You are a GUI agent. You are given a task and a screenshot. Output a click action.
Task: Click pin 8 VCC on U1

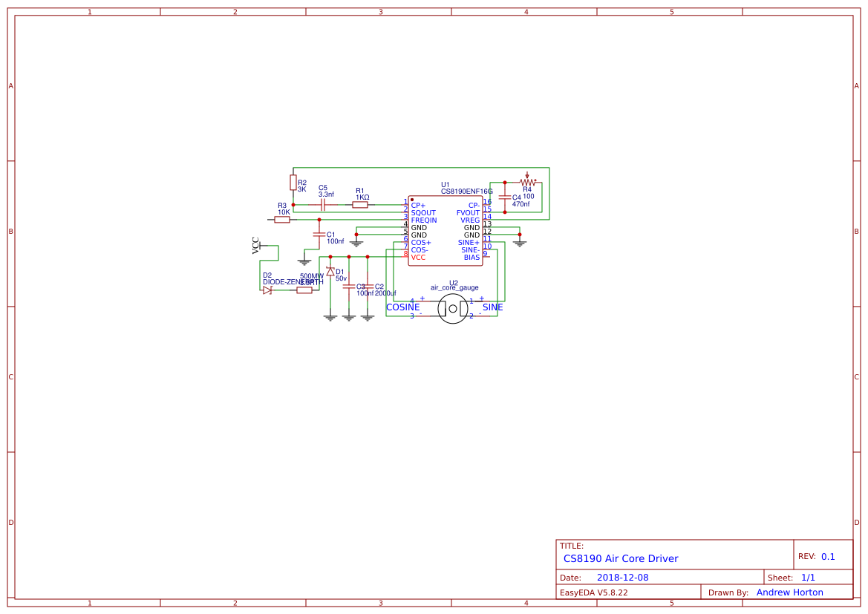tap(402, 255)
